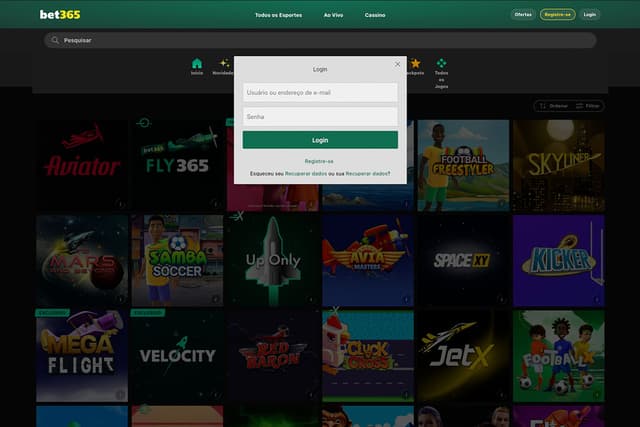This screenshot has width=640, height=427.
Task: Click the Login header button
Action: [589, 15]
